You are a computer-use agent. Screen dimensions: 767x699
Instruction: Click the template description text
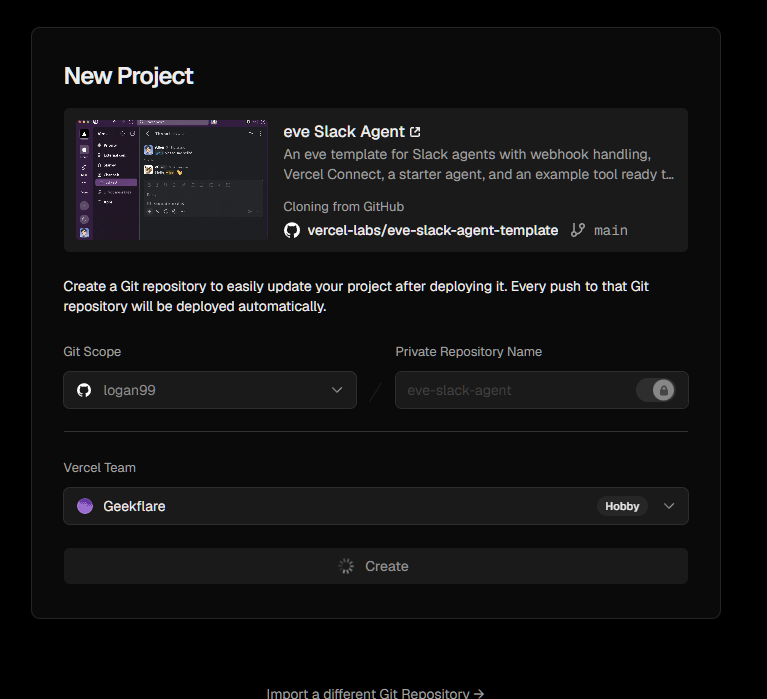(x=478, y=164)
